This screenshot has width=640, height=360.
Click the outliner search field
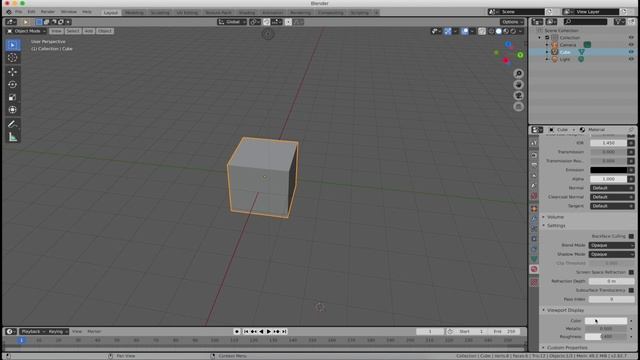pos(586,22)
